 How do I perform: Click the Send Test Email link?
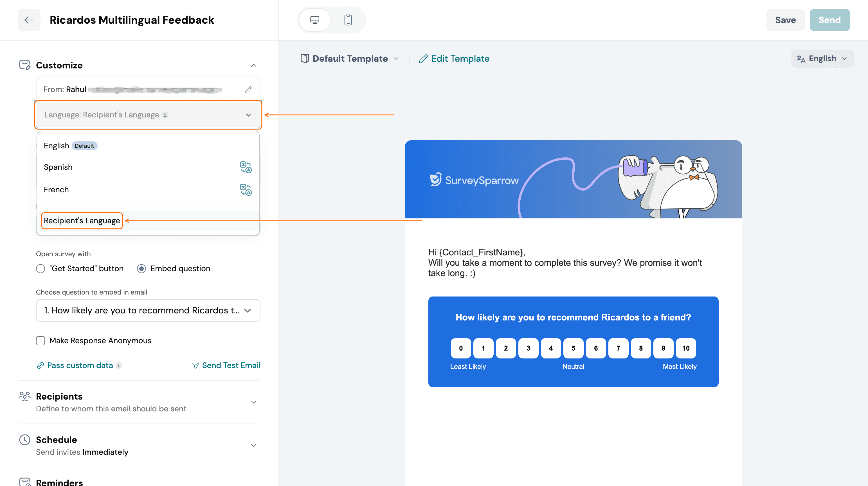coord(226,365)
